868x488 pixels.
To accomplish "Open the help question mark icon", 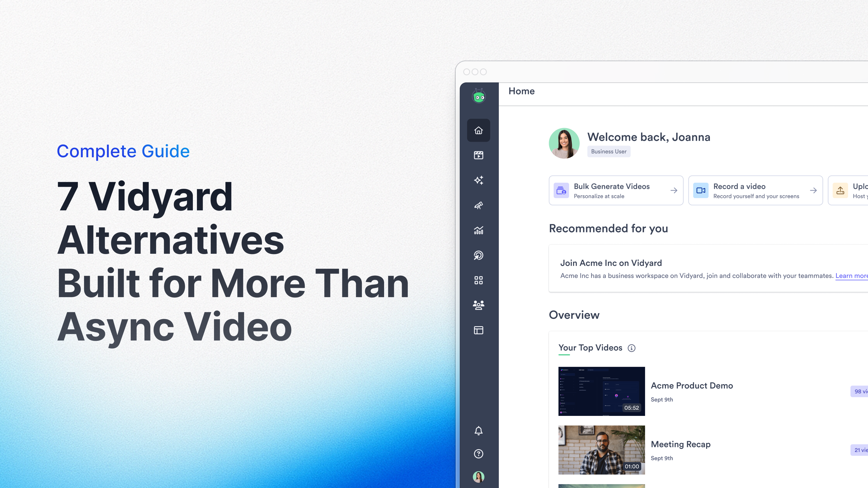I will tap(478, 454).
